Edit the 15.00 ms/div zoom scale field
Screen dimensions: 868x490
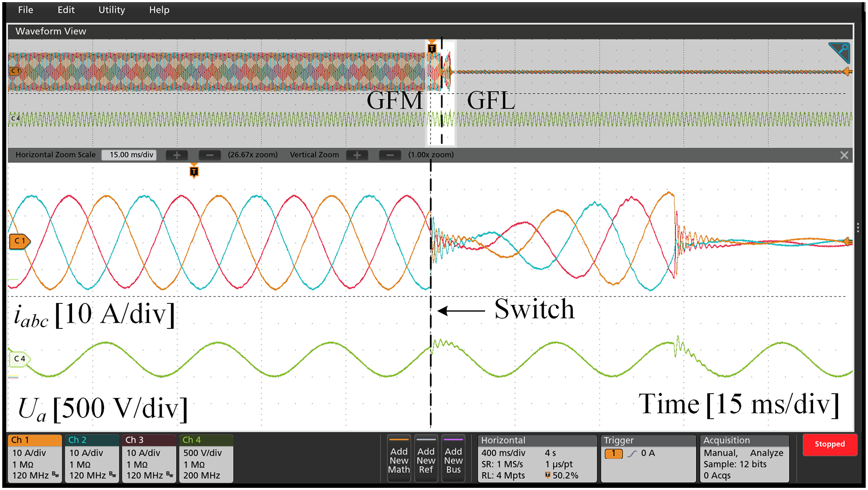click(x=129, y=155)
